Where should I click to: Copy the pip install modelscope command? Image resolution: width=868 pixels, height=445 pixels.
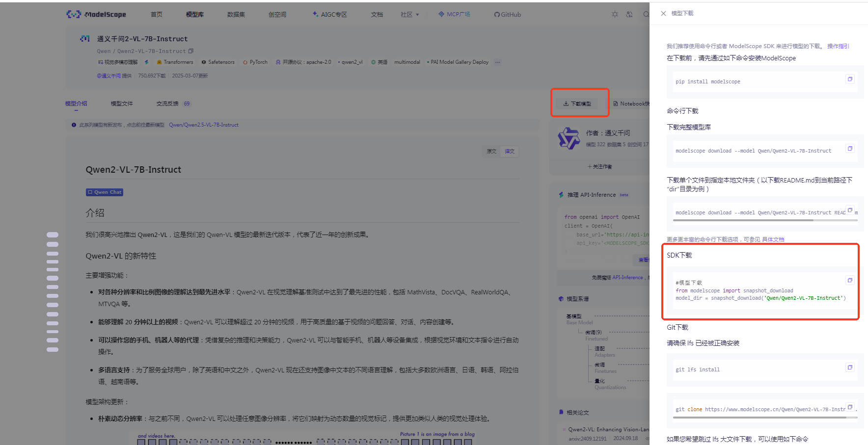pyautogui.click(x=850, y=79)
